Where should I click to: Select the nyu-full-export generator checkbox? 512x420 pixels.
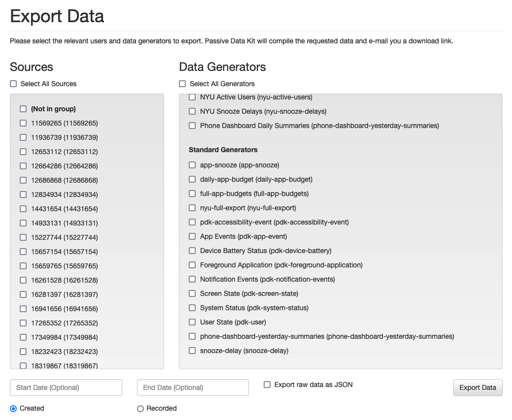pos(192,208)
